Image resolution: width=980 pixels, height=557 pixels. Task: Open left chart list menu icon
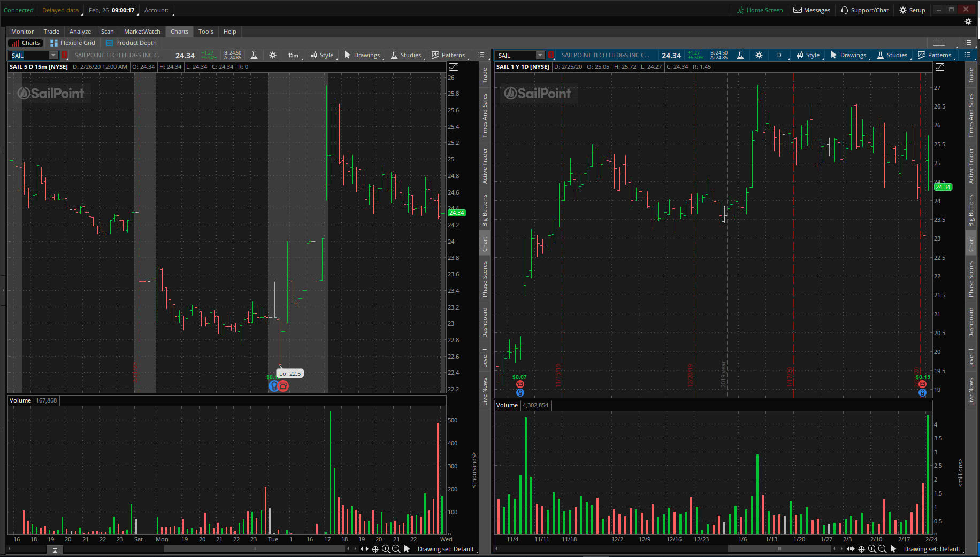[x=481, y=55]
